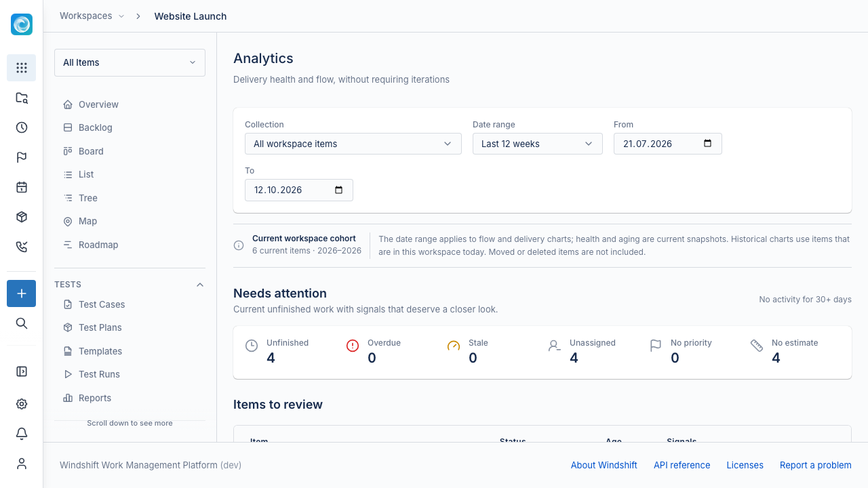Open calendar picker in To date field
Image resolution: width=868 pixels, height=488 pixels.
339,190
